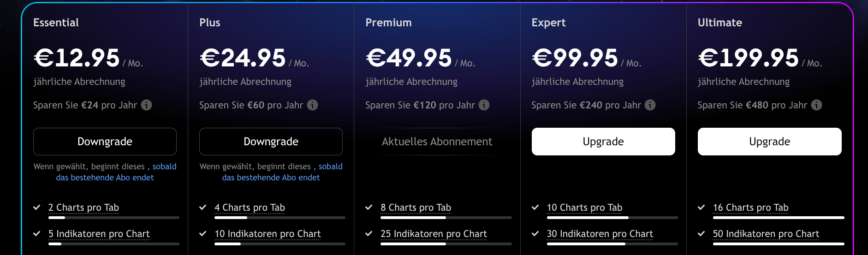Click '10 Charts pro Tab' in Expert

pyautogui.click(x=584, y=208)
